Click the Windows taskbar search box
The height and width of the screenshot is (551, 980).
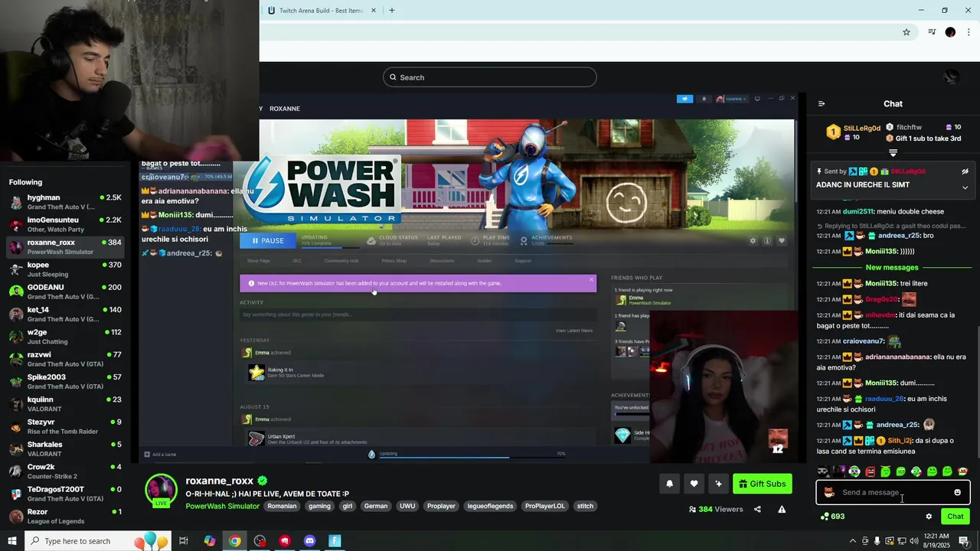coord(98,541)
